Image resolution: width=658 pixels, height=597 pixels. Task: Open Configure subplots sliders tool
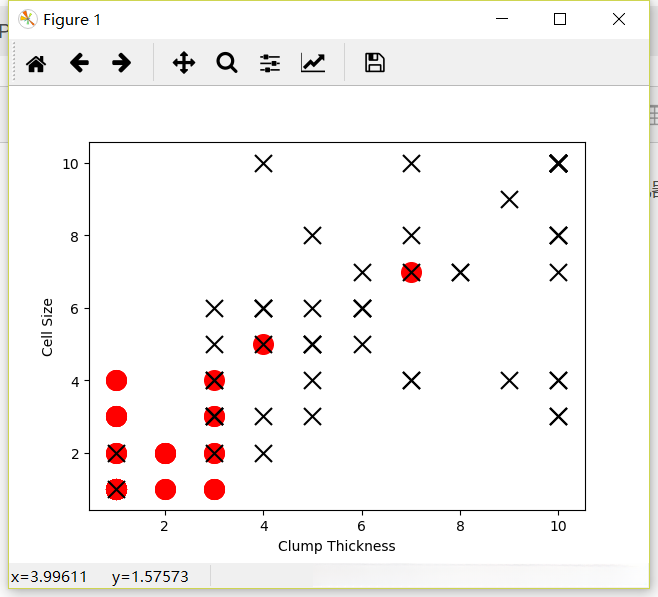coord(270,63)
